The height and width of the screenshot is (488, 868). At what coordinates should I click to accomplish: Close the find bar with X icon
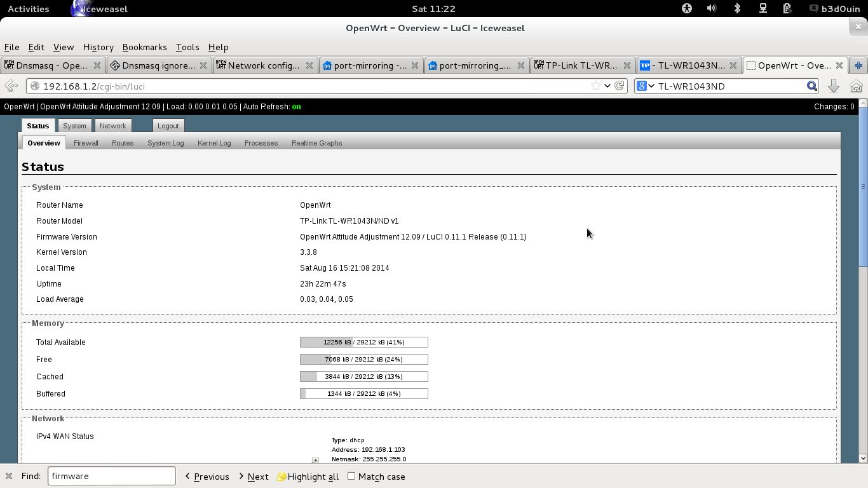point(9,476)
